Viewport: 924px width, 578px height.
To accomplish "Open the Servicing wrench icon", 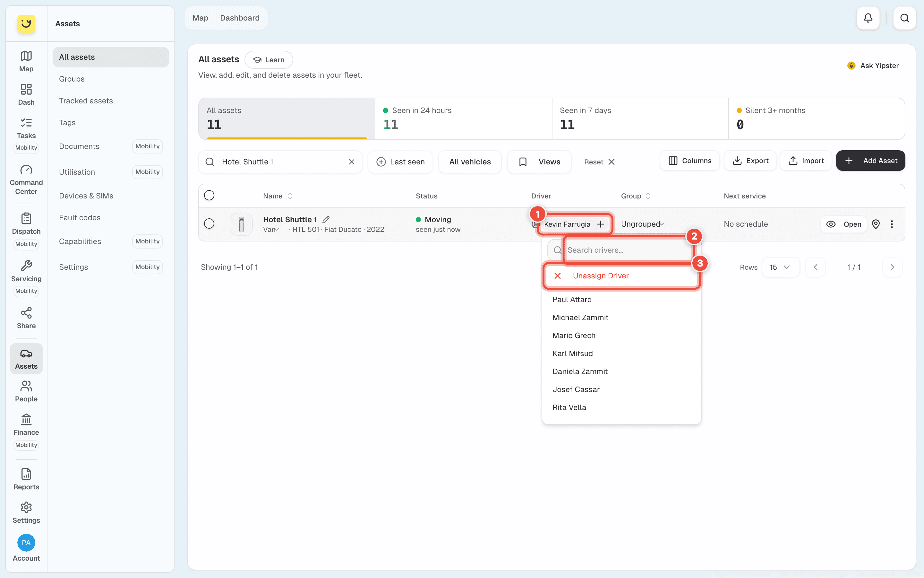I will [26, 271].
